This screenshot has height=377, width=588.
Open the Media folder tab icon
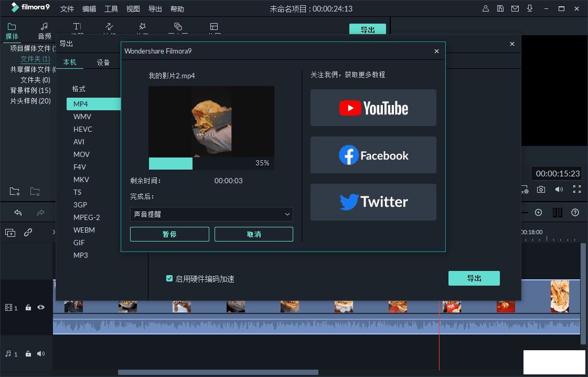pos(12,26)
